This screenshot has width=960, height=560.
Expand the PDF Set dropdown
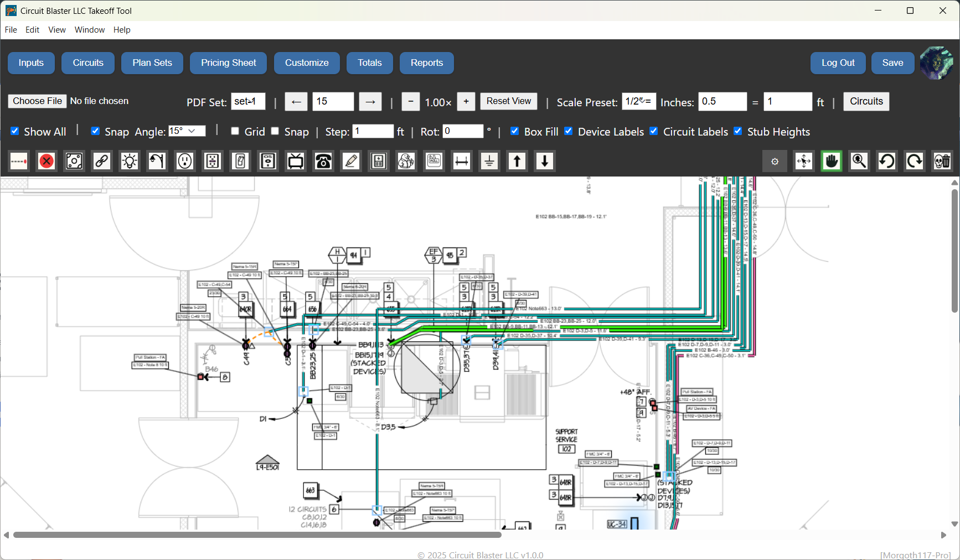pyautogui.click(x=247, y=101)
